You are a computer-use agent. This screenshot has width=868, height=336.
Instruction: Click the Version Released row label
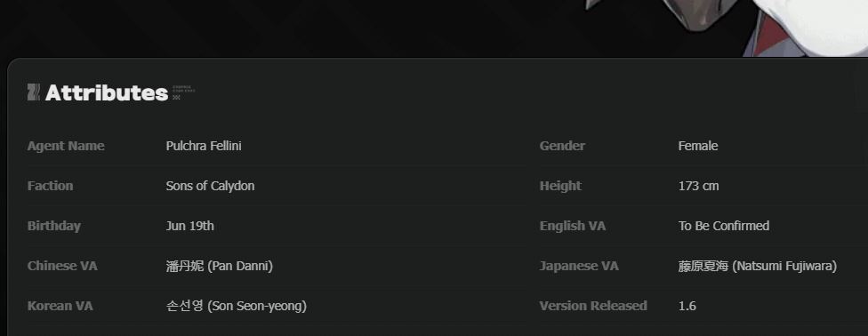[593, 306]
